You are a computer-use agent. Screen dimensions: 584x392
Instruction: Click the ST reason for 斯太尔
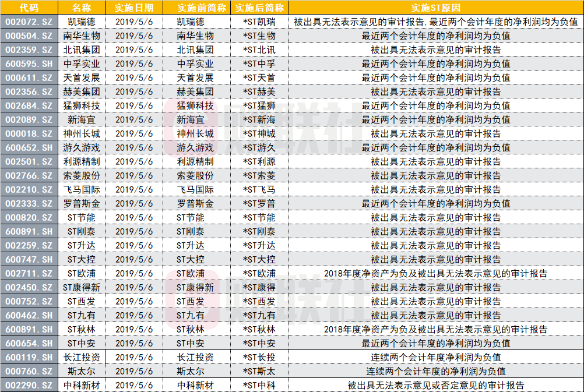click(x=436, y=371)
